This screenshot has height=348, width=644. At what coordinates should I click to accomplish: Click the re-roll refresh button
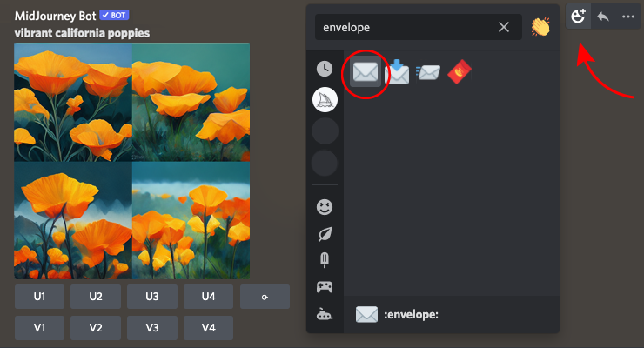265,297
